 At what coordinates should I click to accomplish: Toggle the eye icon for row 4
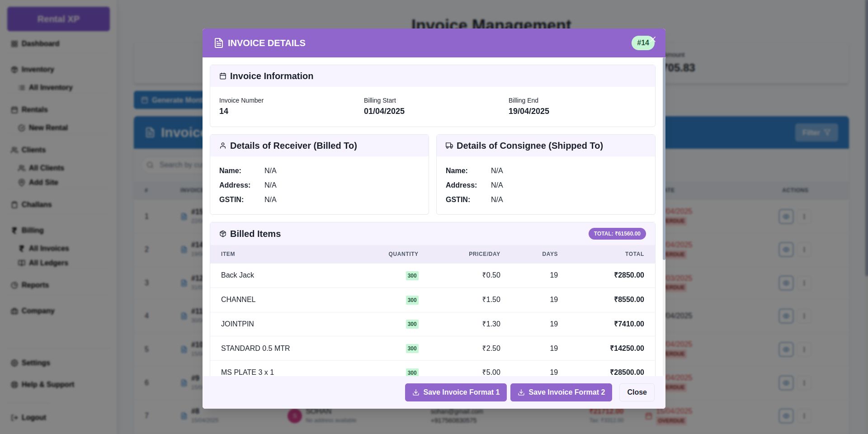[x=786, y=316]
